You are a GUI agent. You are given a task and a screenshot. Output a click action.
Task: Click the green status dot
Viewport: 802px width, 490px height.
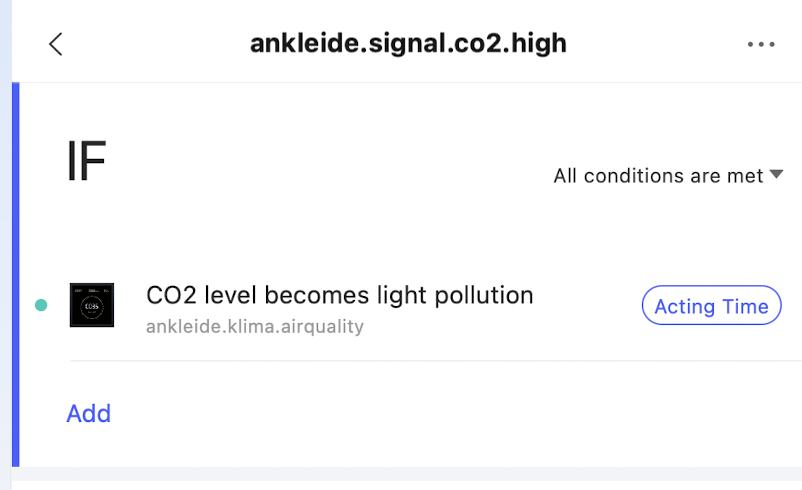41,305
